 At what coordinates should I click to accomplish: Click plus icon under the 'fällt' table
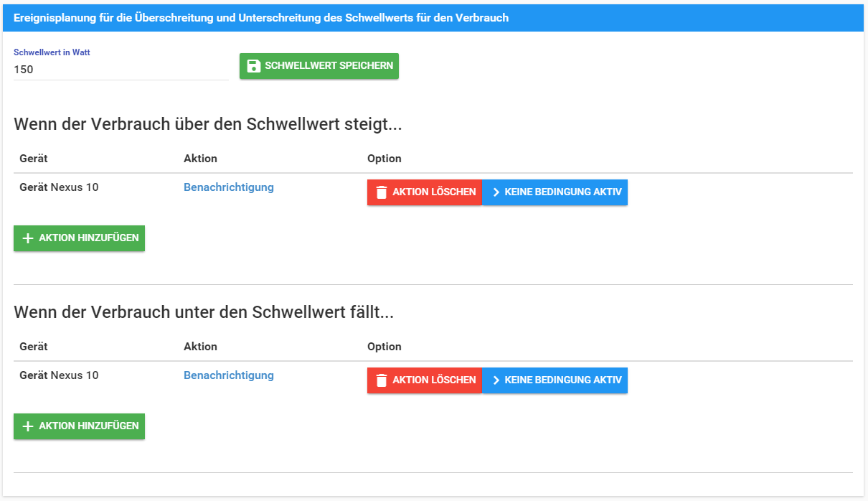click(x=28, y=426)
